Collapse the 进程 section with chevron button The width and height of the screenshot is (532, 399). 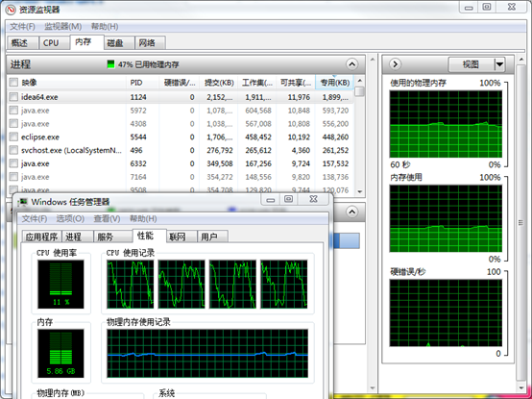[x=351, y=63]
